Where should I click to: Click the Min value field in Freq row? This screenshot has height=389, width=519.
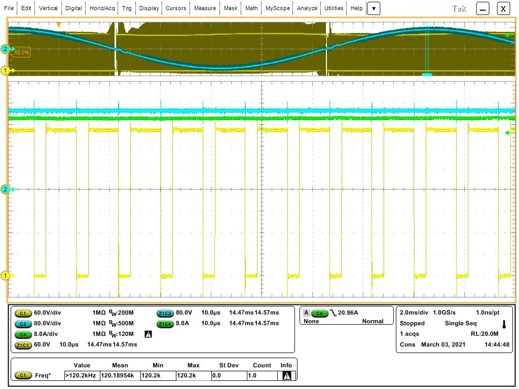[158, 376]
